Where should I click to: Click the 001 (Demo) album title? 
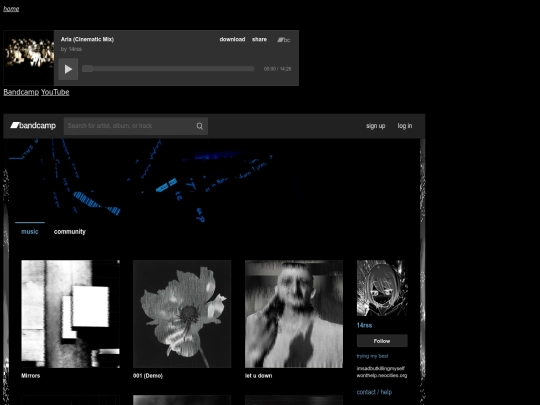coord(148,376)
